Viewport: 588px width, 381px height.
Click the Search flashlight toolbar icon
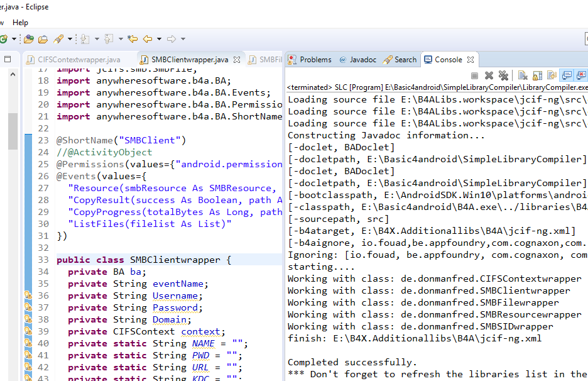[58, 39]
